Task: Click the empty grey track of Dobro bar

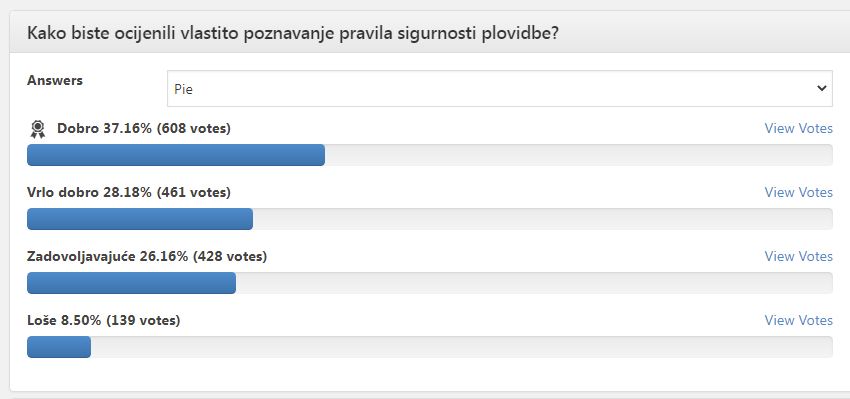Action: point(579,155)
